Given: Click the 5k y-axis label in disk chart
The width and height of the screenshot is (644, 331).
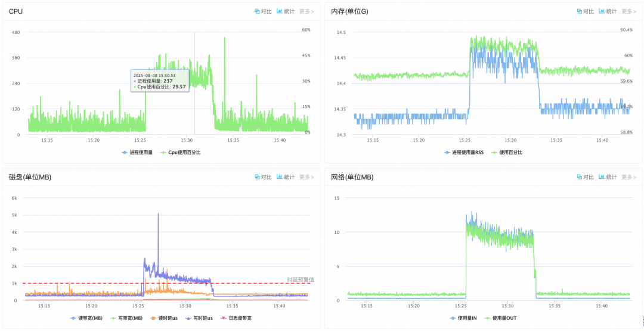Looking at the screenshot, I should point(14,215).
